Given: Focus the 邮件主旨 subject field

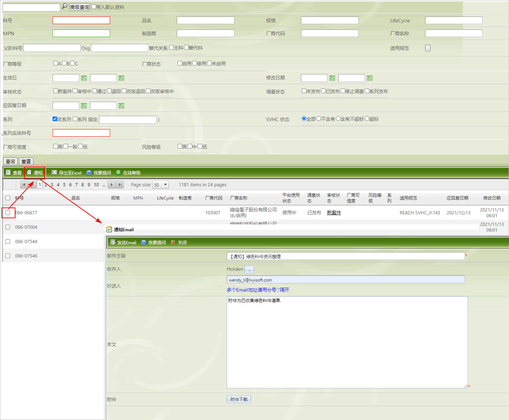Looking at the screenshot, I should pos(346,256).
